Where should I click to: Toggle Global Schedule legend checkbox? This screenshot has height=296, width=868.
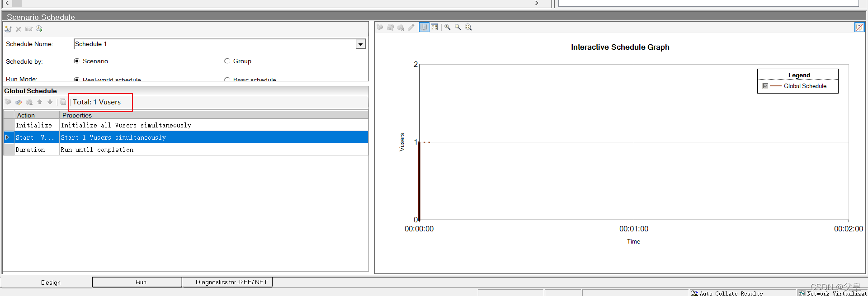coord(765,86)
